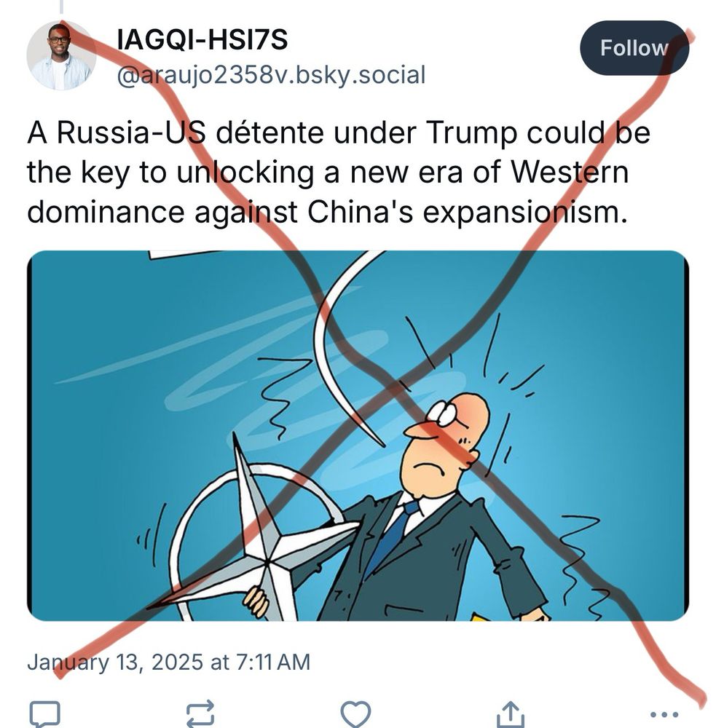Open display name IAGQI-HSI7S
The height and width of the screenshot is (728, 716).
pos(202,39)
